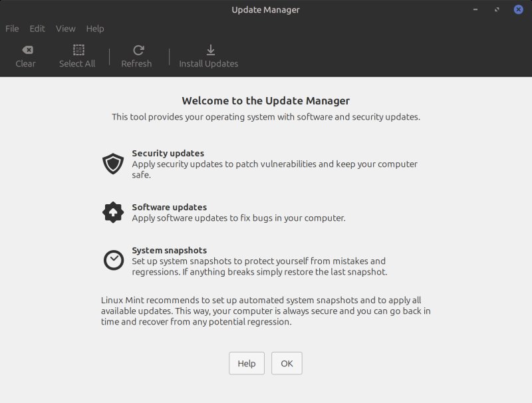The width and height of the screenshot is (532, 403).
Task: Select the Software updates gear icon
Action: tap(113, 211)
